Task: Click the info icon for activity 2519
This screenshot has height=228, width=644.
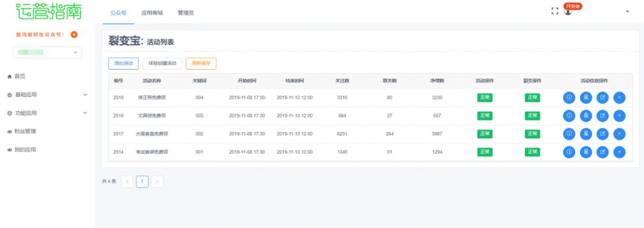Action: tap(569, 98)
